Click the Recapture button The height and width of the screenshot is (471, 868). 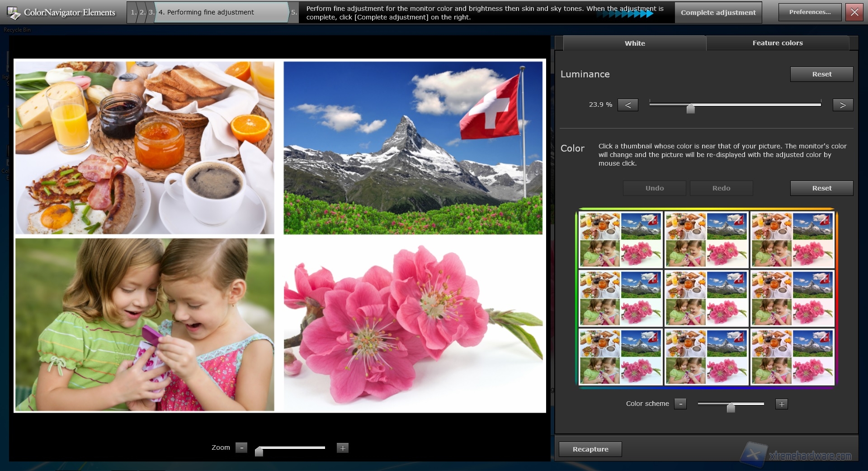[590, 449]
